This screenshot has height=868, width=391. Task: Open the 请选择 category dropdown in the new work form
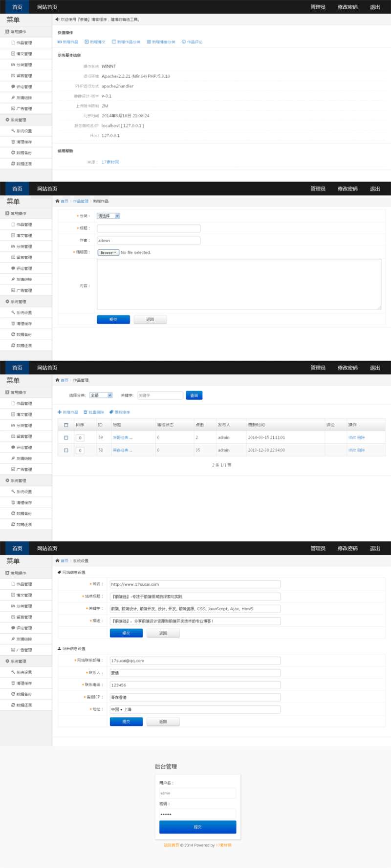pos(108,216)
